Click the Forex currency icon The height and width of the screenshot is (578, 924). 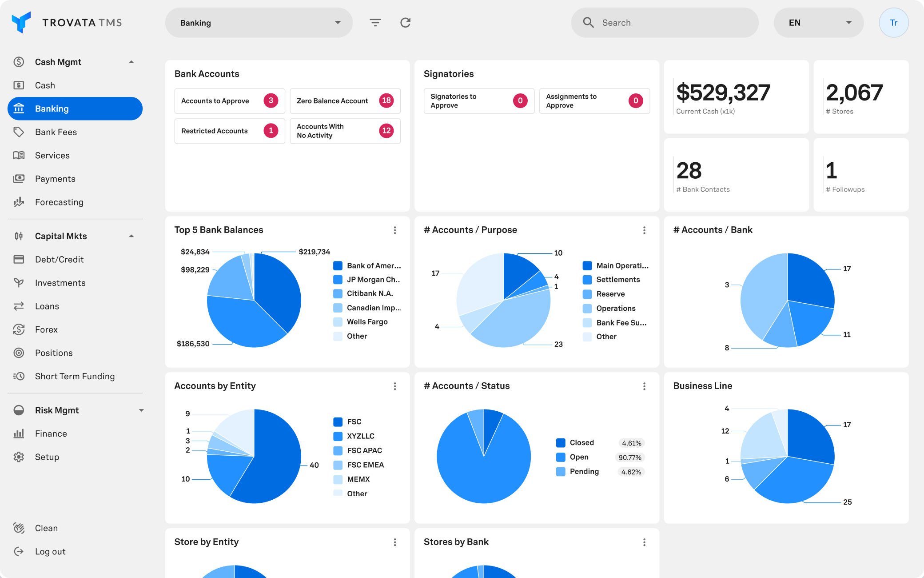(x=19, y=329)
